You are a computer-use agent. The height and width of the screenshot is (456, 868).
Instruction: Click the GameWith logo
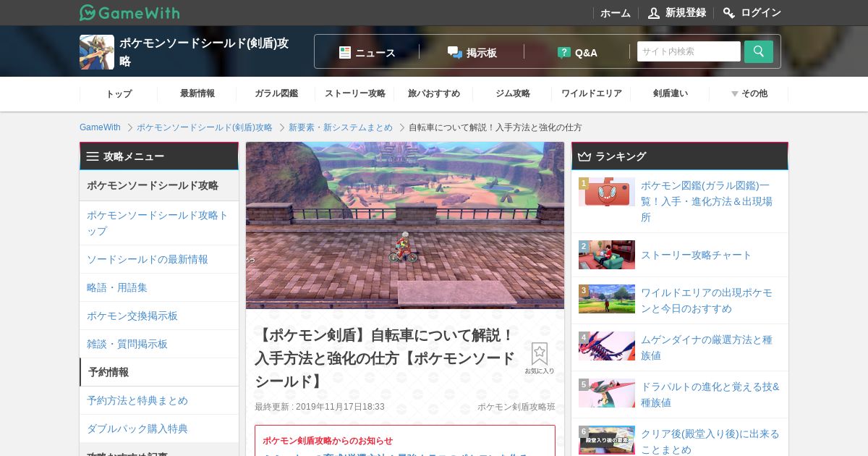coord(129,12)
